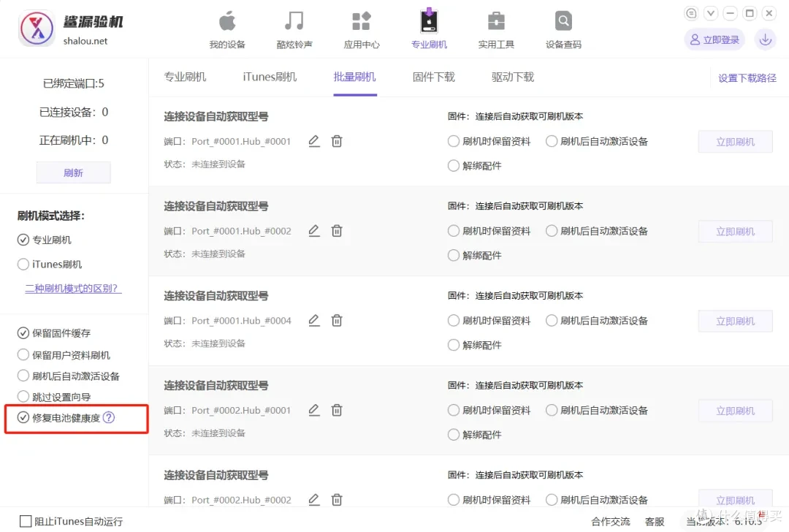Select 专业刷机 flash mode radio
This screenshot has width=789, height=532.
[23, 240]
